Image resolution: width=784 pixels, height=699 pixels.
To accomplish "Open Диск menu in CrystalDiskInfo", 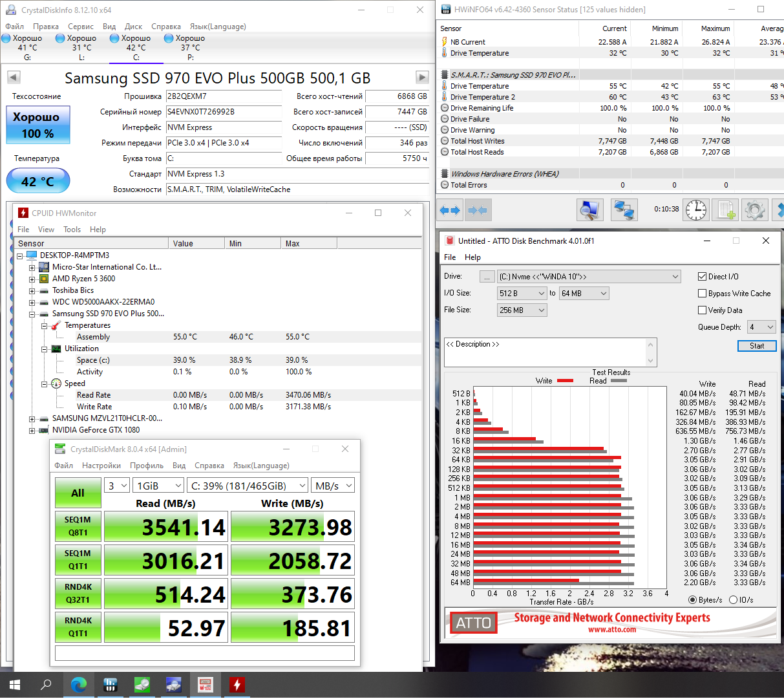I will pyautogui.click(x=134, y=27).
